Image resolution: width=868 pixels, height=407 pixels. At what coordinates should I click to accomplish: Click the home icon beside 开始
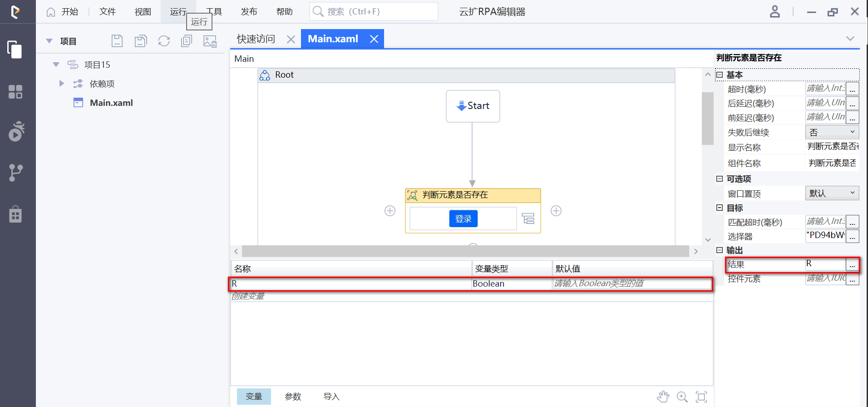tap(51, 12)
